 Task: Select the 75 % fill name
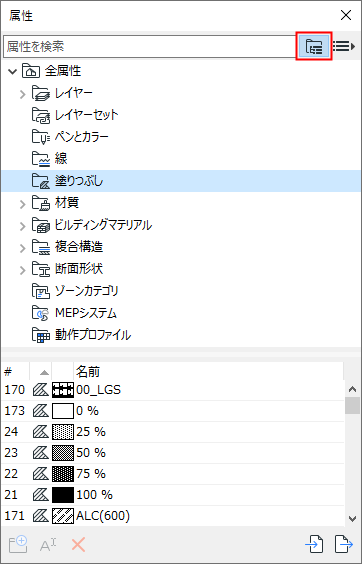[91, 474]
